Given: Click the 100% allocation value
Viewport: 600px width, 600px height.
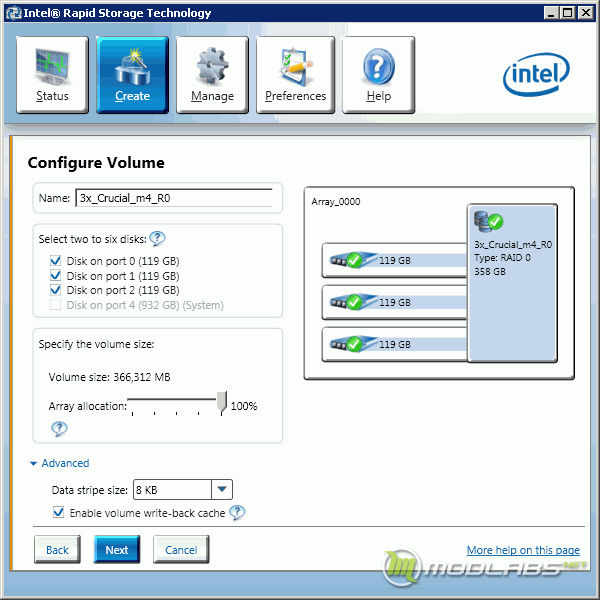Looking at the screenshot, I should [244, 406].
